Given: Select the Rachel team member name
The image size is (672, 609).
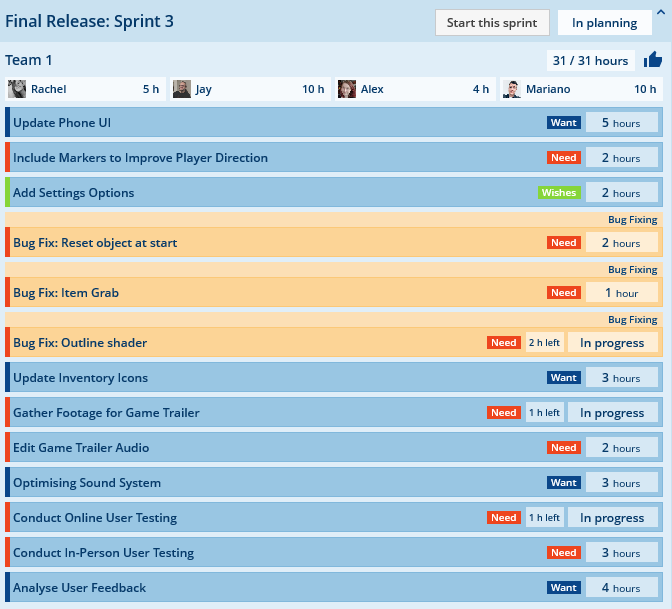Looking at the screenshot, I should [x=48, y=89].
